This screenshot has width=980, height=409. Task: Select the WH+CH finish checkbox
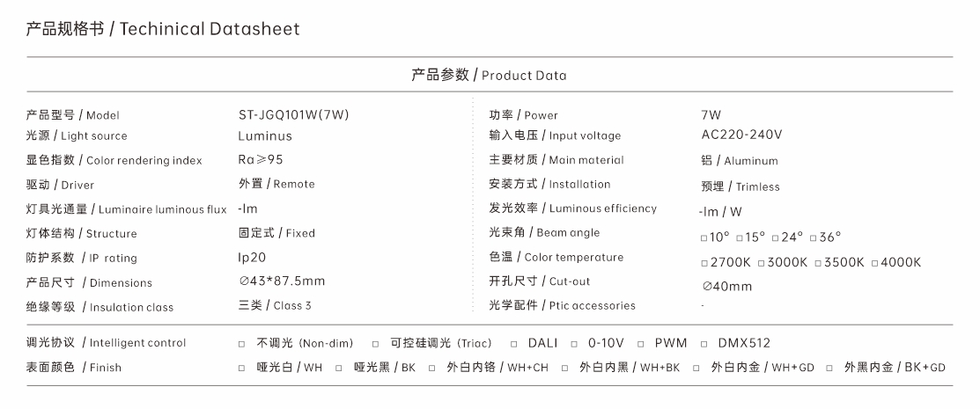pyautogui.click(x=431, y=369)
